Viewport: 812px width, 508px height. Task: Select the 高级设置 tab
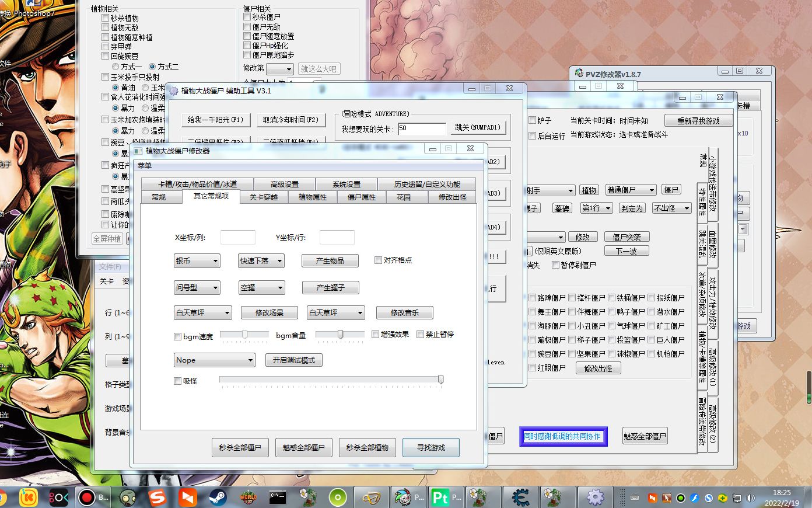click(285, 184)
